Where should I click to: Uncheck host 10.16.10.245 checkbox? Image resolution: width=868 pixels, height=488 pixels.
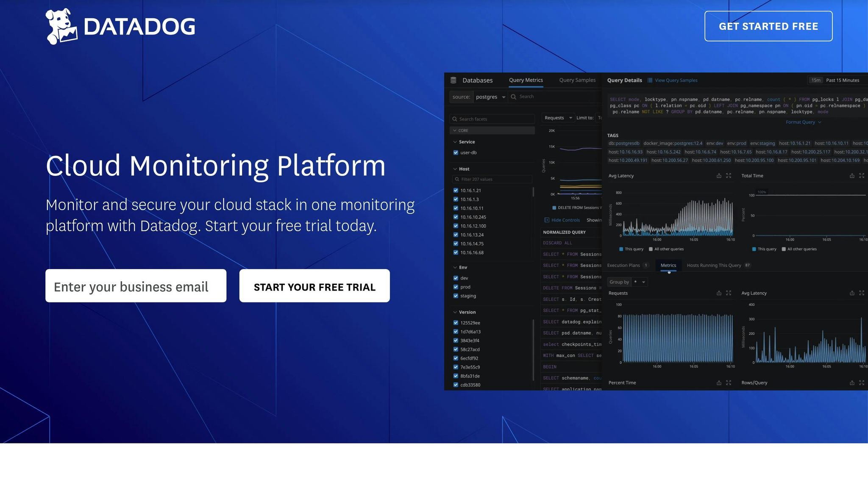456,217
